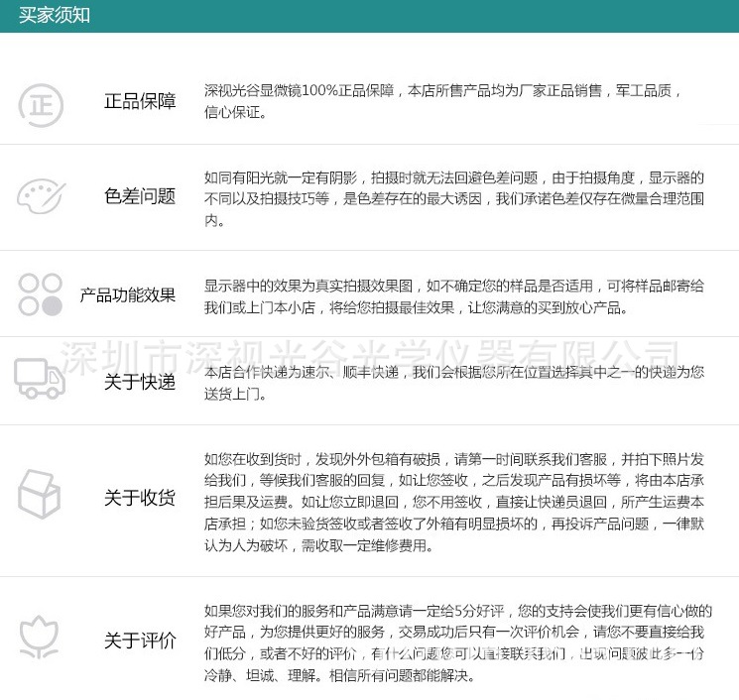Image resolution: width=739 pixels, height=700 pixels.
Task: Click the 正 circle icon for 正品保障
Action: [41, 105]
